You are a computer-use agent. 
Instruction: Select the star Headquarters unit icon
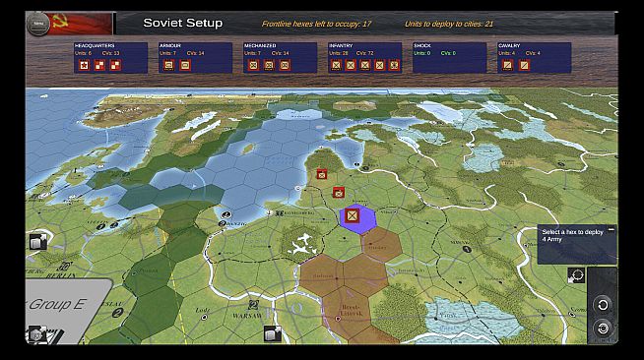(85, 65)
